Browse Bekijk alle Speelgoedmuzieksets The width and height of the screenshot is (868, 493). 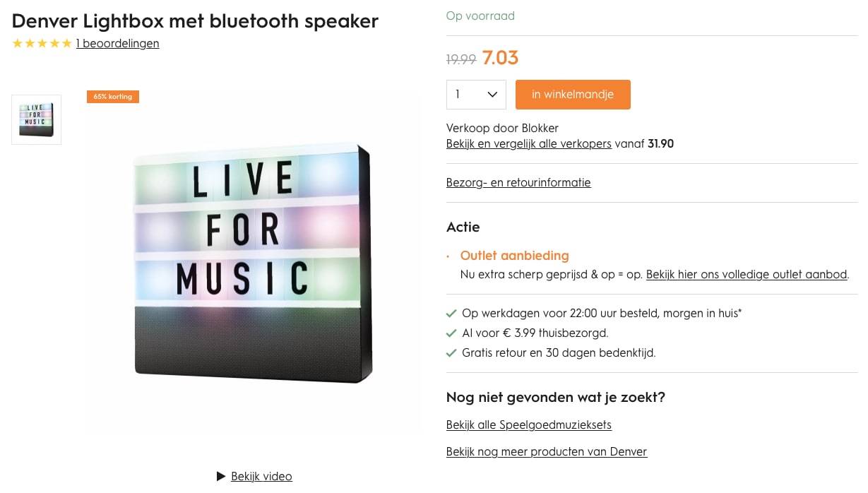pyautogui.click(x=529, y=424)
